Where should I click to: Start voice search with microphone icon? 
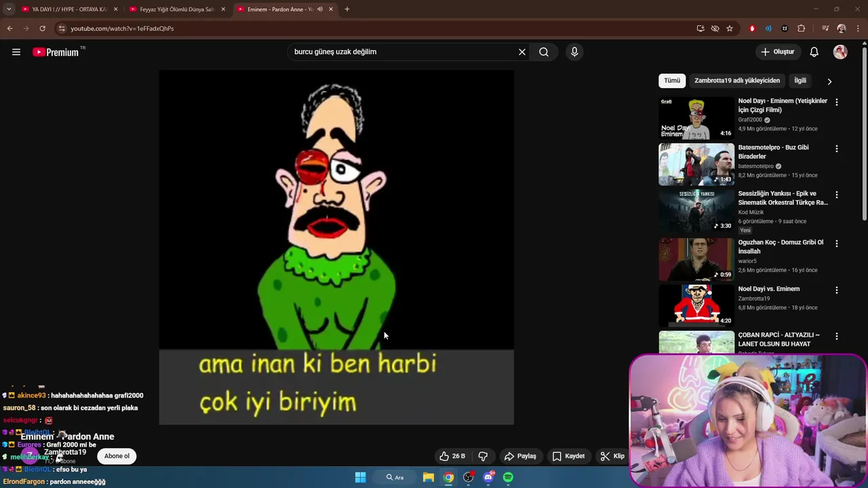pos(574,52)
